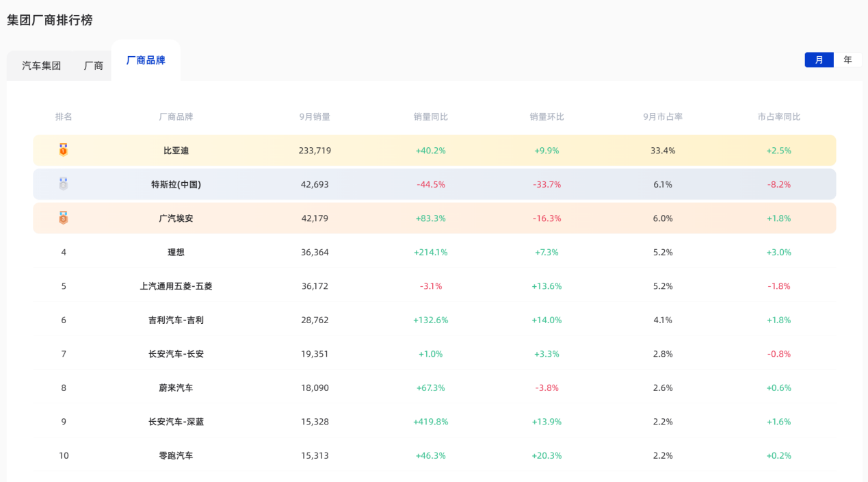
Task: Click the 零跑汽车 brand name
Action: click(x=176, y=455)
